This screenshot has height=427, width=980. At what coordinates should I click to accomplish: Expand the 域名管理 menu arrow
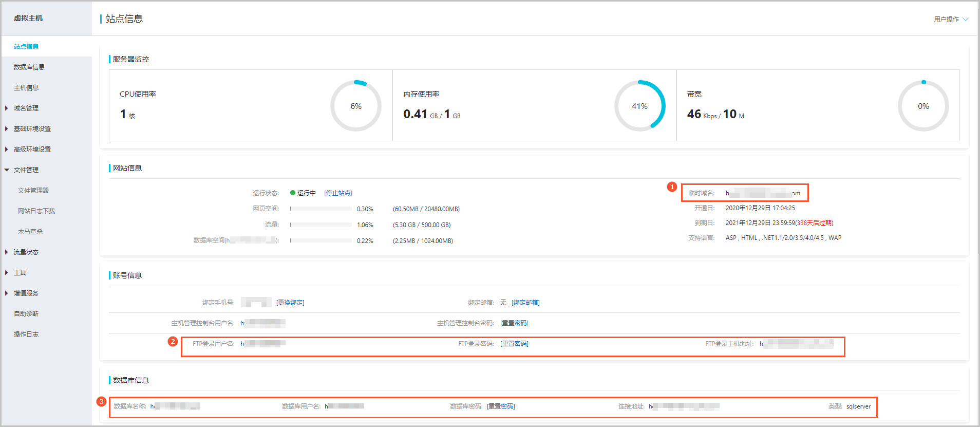(6, 108)
